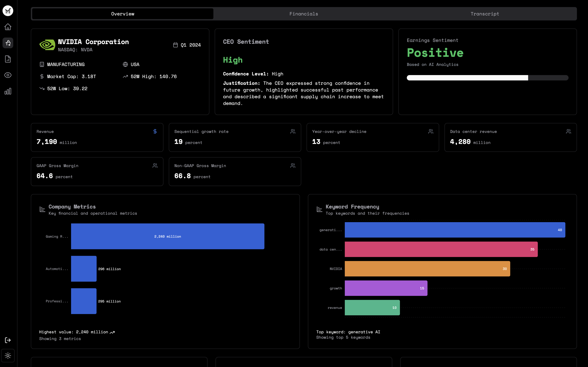Click the Based on AI Analytics text
The image size is (588, 367).
pyautogui.click(x=432, y=65)
